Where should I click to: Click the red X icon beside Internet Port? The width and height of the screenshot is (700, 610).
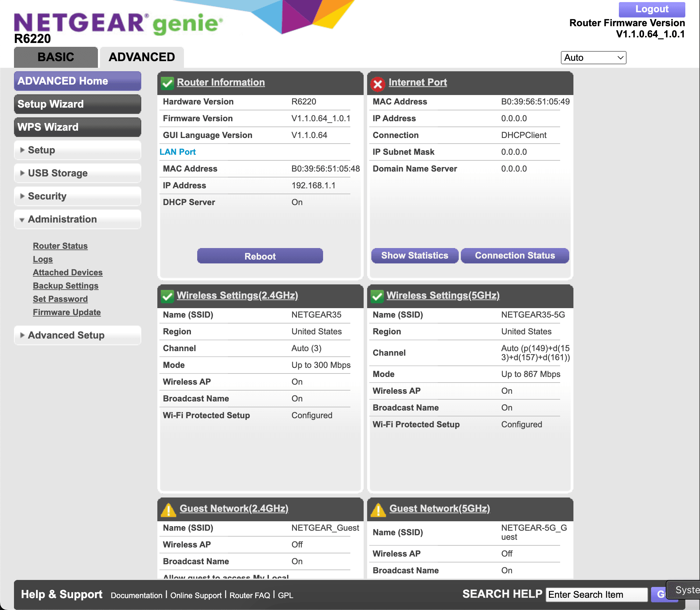(x=378, y=84)
